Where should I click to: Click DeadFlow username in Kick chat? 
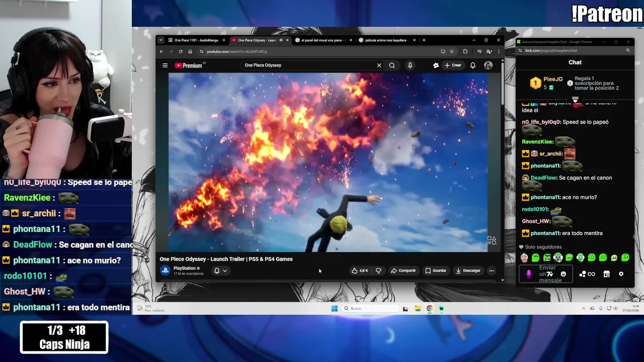pyautogui.click(x=543, y=177)
